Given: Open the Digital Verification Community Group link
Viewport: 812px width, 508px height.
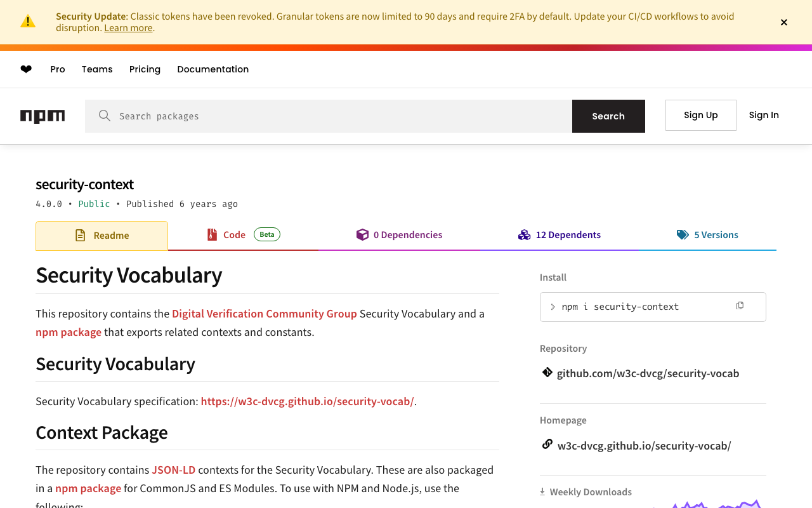Looking at the screenshot, I should point(264,314).
